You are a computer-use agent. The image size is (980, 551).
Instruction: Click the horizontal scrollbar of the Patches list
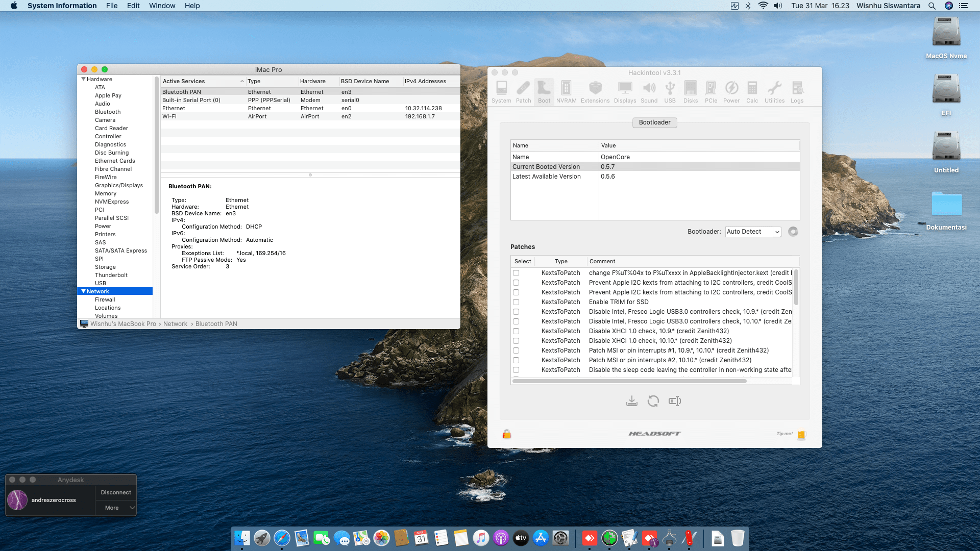point(629,381)
